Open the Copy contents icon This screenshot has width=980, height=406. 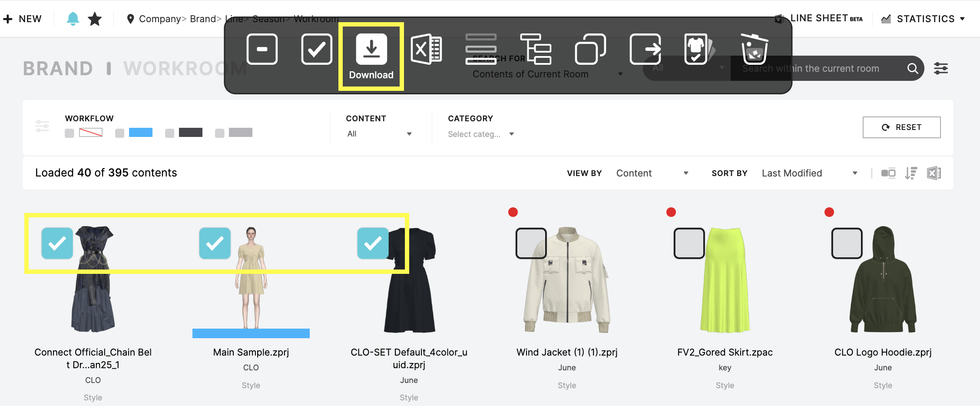coord(589,49)
